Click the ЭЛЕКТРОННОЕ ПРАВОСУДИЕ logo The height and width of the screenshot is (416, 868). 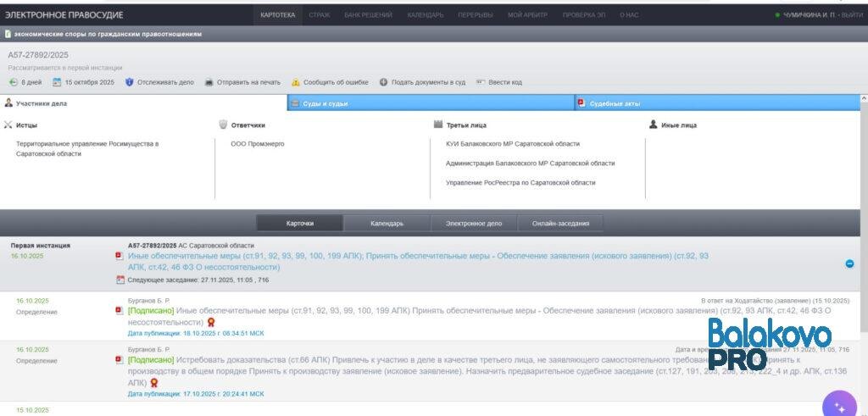pos(64,15)
